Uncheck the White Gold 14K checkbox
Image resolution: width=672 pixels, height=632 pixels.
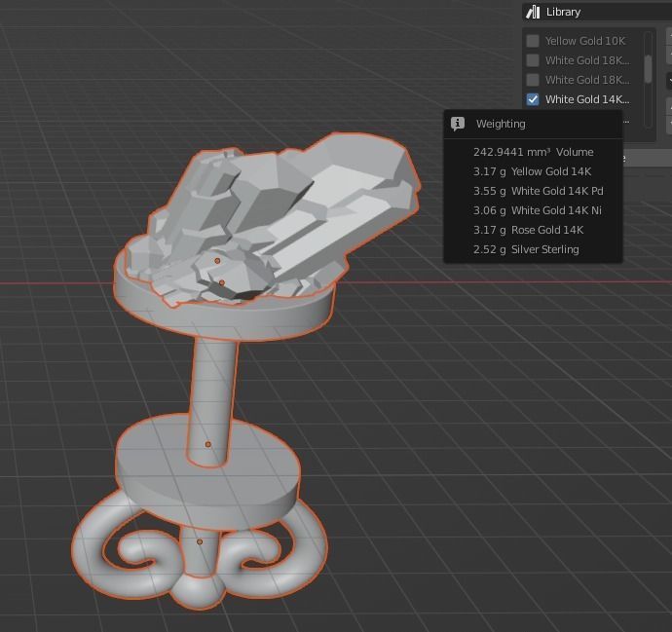tap(533, 99)
